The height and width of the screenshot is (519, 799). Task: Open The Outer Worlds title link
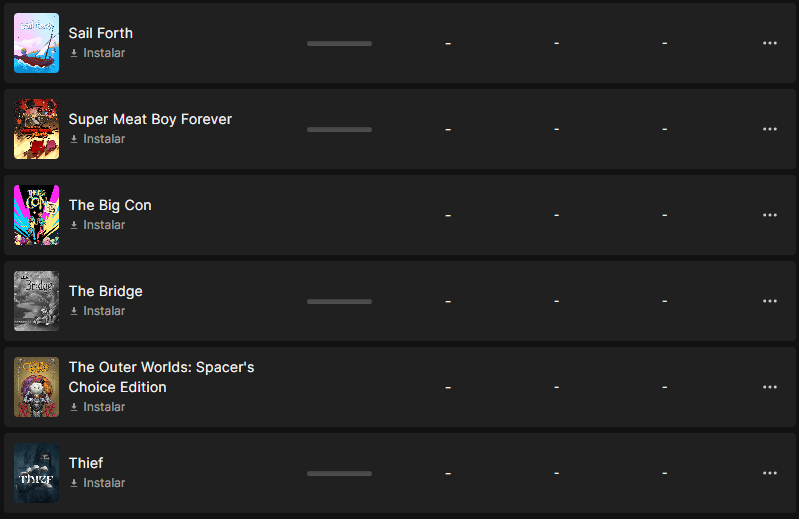click(161, 377)
